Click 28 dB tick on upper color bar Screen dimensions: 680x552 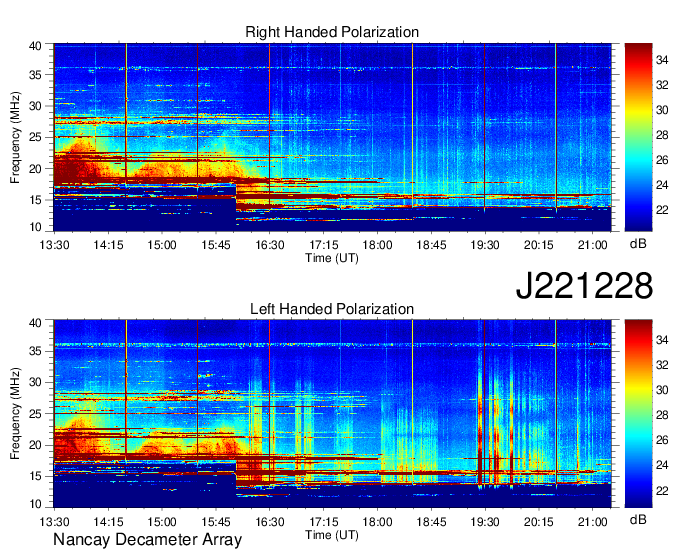[662, 135]
